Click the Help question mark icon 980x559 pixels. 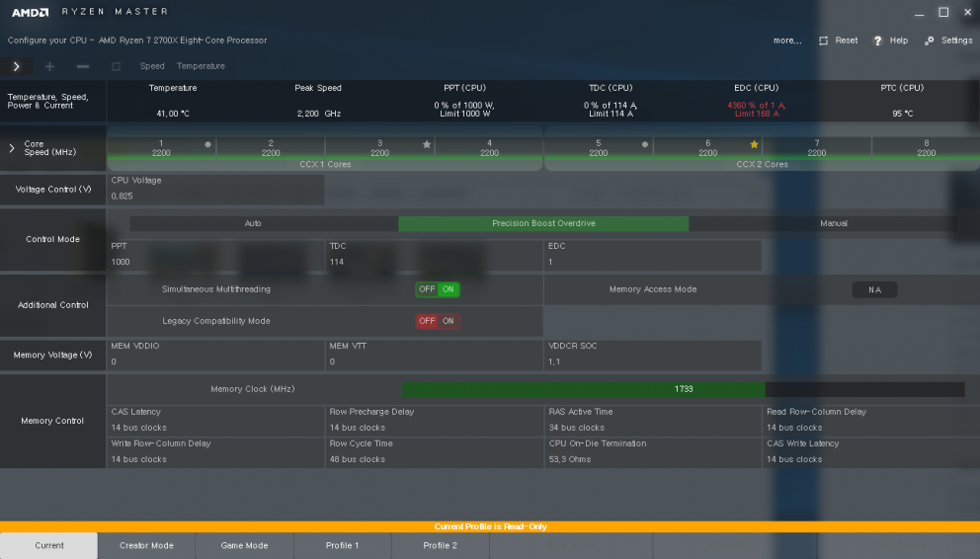[877, 40]
